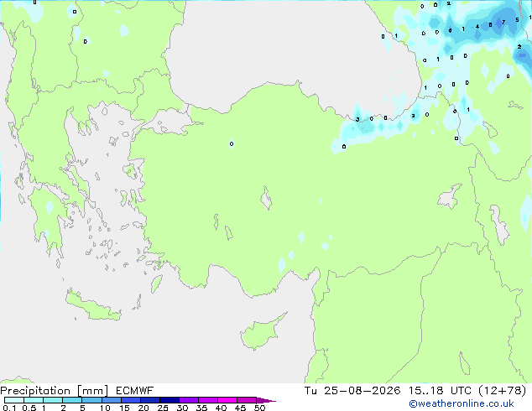Image resolution: width=532 pixels, height=411 pixels.
Task: Click the arrow tip beyond 50 on legend
Action: click(266, 400)
